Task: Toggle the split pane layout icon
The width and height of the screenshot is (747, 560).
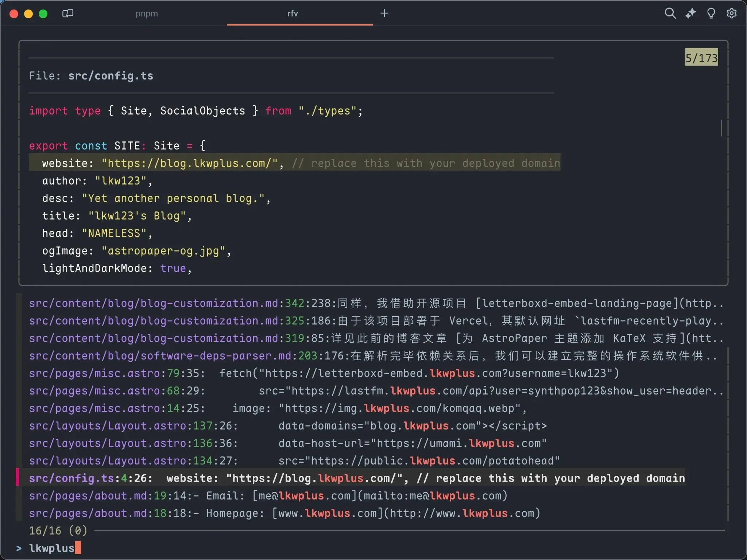Action: [x=68, y=13]
